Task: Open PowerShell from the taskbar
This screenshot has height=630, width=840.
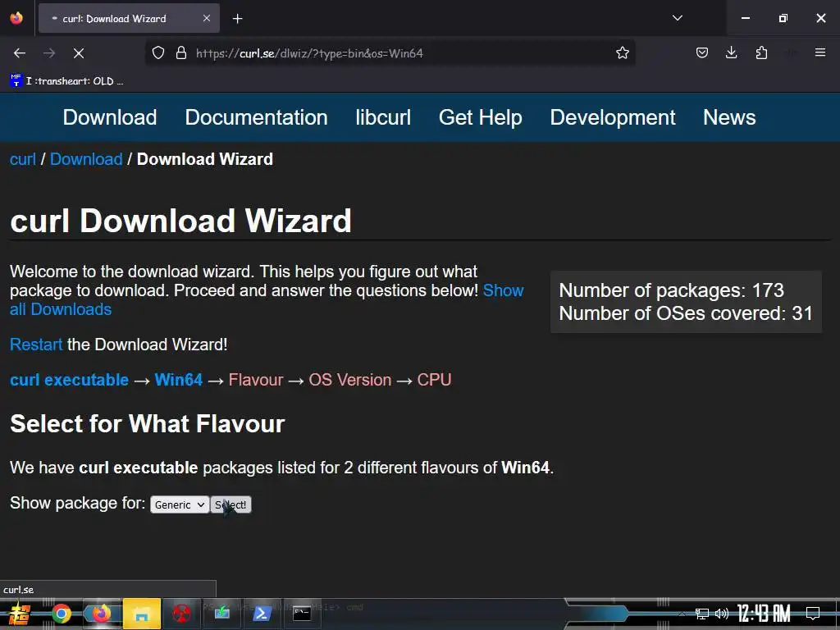Action: click(262, 614)
